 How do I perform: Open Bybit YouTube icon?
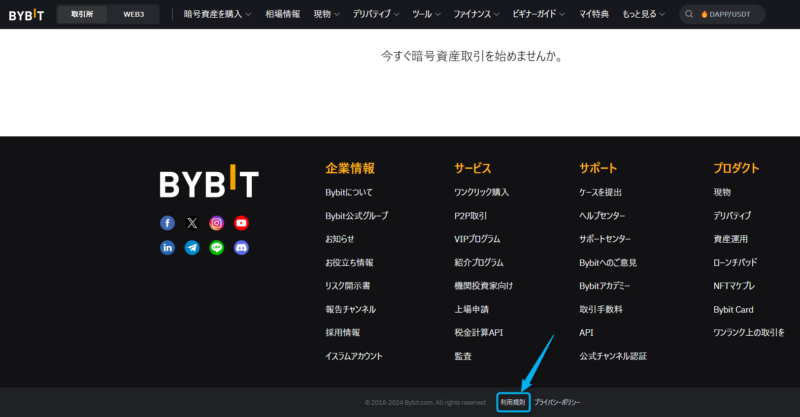click(x=241, y=223)
